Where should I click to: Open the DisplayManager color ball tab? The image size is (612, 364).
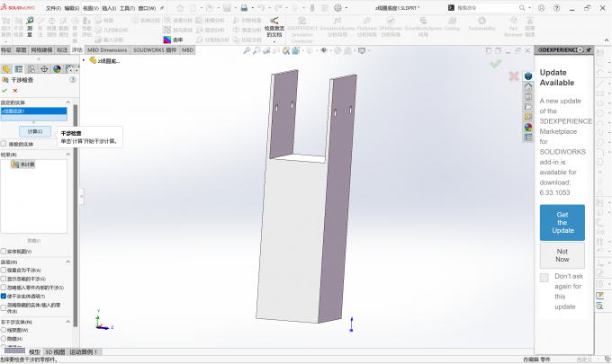57,69
